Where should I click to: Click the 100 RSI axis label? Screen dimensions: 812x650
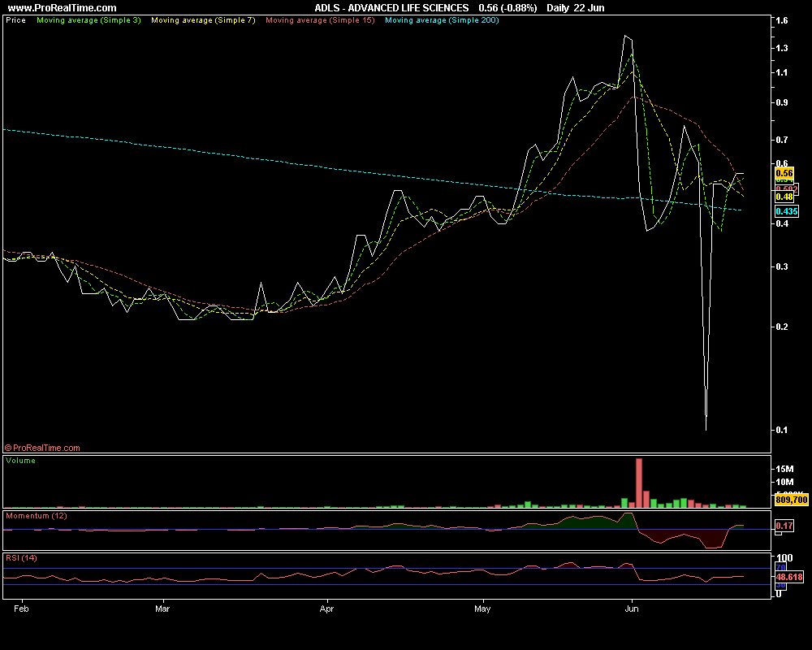tap(784, 558)
